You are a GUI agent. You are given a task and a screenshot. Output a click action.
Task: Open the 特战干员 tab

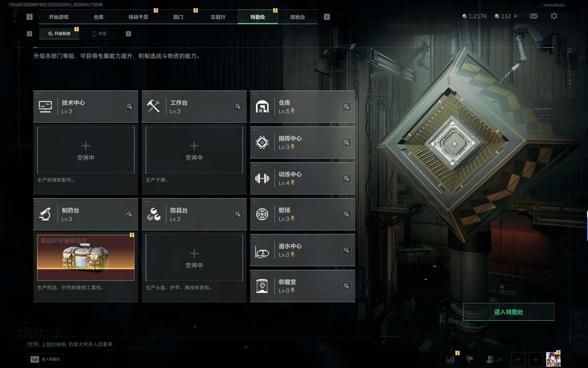tap(138, 17)
